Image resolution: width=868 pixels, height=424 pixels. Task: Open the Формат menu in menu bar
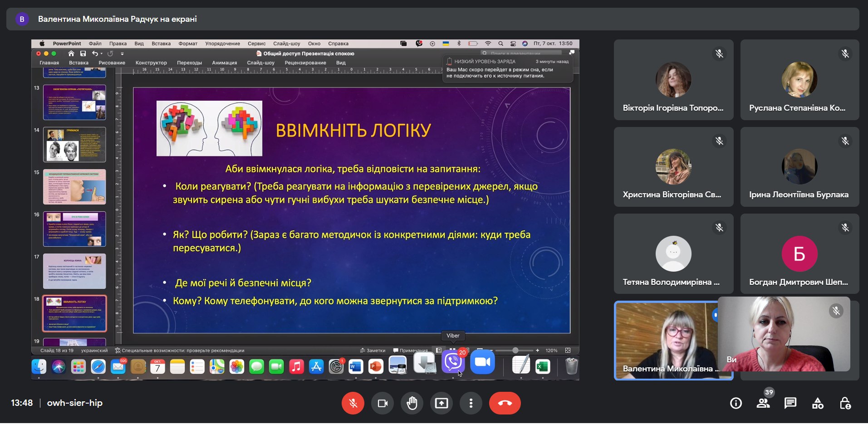point(188,44)
